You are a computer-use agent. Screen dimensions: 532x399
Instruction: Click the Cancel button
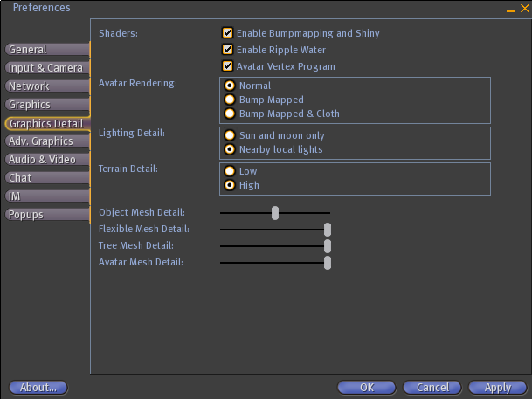tap(432, 387)
